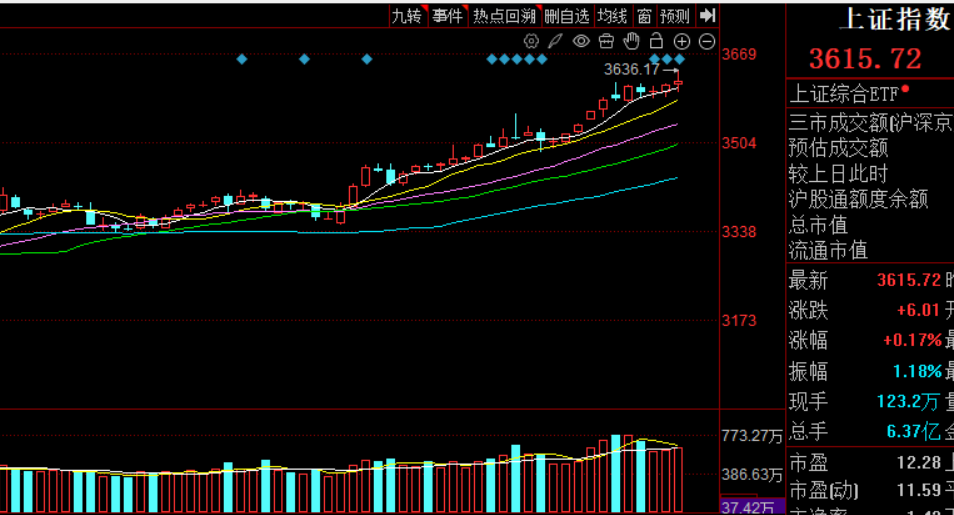Click the 总手 value 6.37亿
The width and height of the screenshot is (954, 515).
pyautogui.click(x=913, y=431)
